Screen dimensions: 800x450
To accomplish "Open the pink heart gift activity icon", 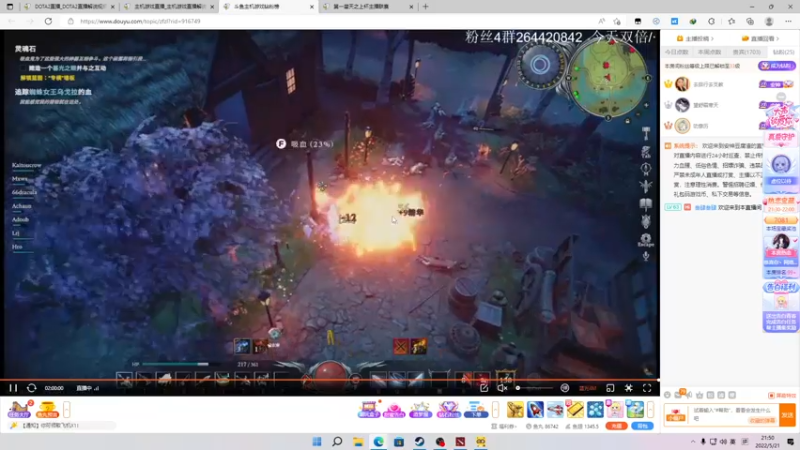I will pos(394,409).
